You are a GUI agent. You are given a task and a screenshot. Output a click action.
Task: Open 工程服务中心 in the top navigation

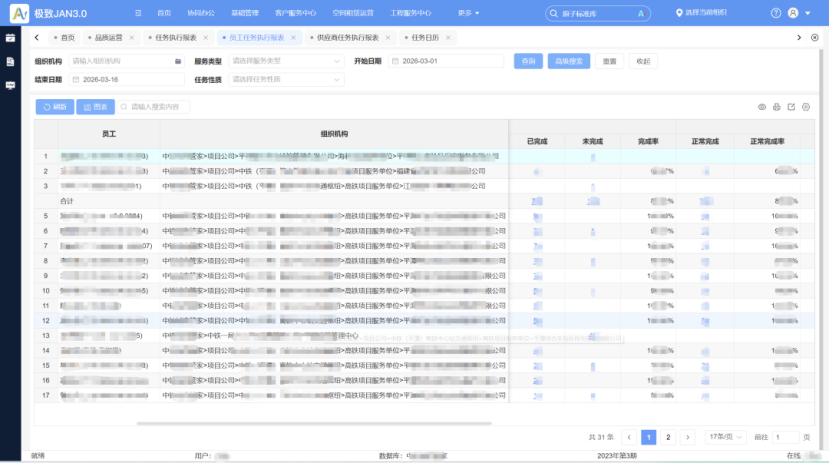(411, 13)
